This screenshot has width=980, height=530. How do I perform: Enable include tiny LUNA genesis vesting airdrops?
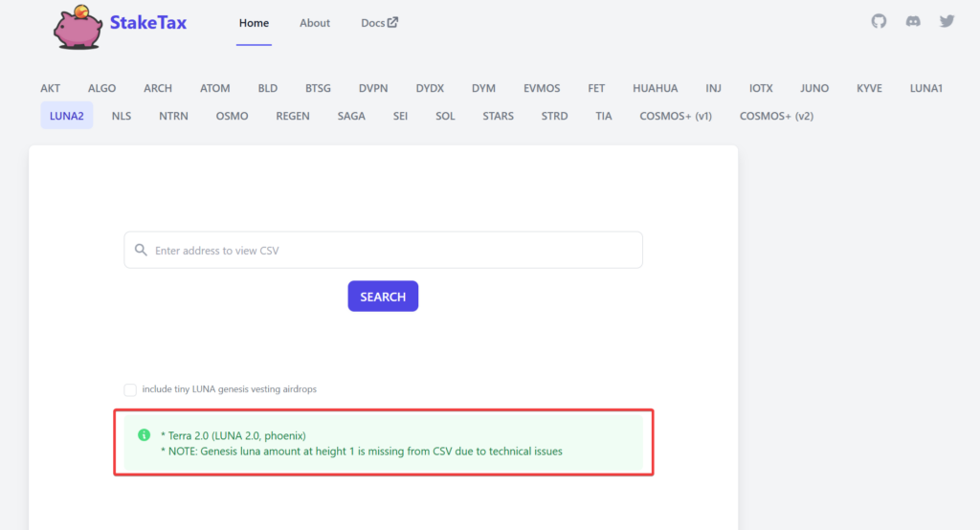pos(130,389)
